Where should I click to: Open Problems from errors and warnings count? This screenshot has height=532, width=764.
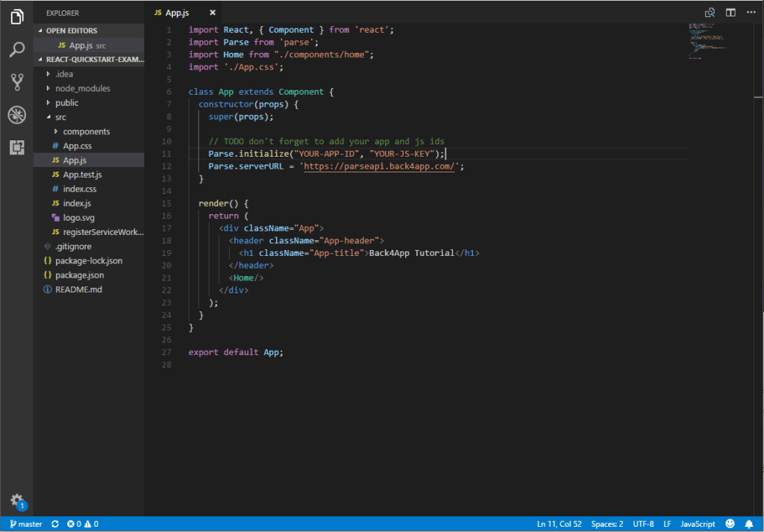82,525
